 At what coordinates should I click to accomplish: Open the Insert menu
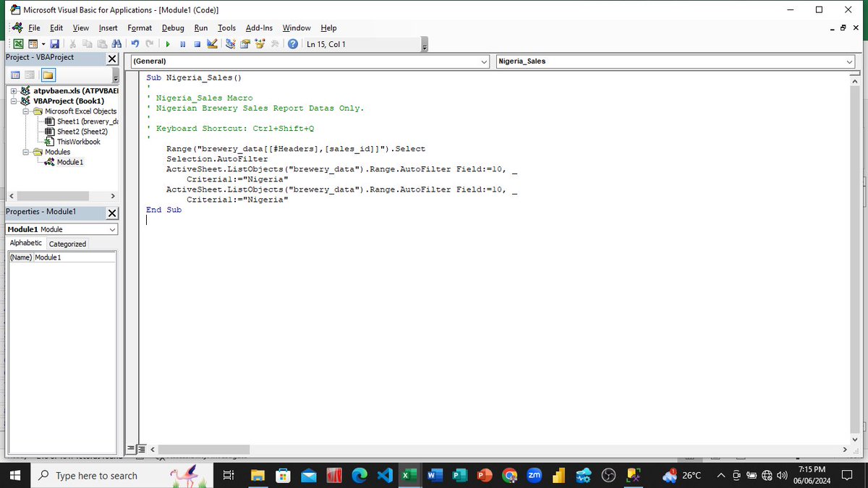(x=109, y=27)
